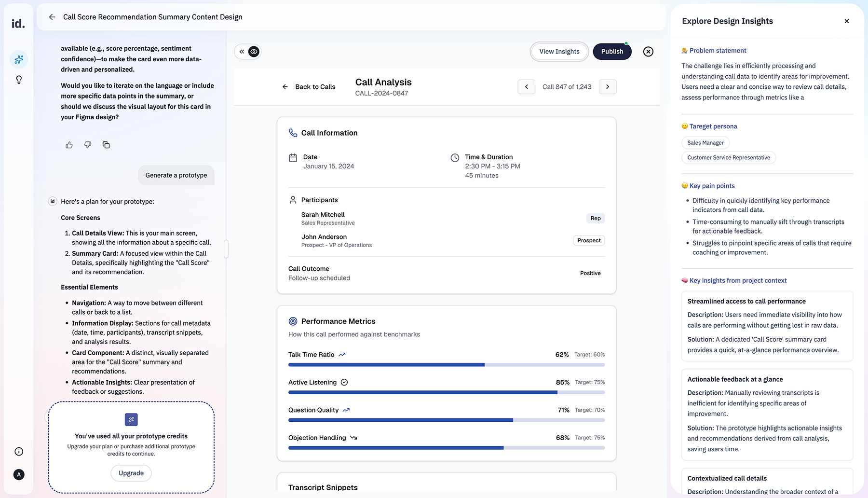Click the Upgrade button
This screenshot has height=498, width=868.
(131, 473)
